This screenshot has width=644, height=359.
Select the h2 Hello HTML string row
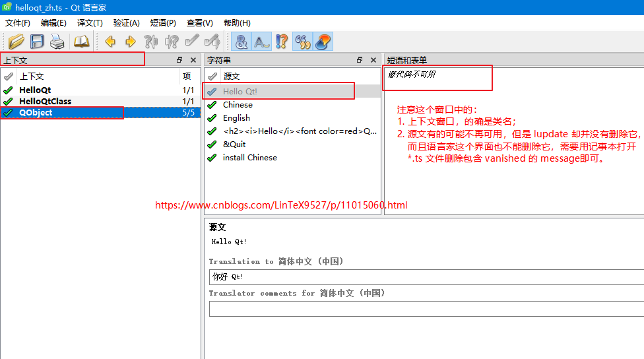(x=292, y=131)
